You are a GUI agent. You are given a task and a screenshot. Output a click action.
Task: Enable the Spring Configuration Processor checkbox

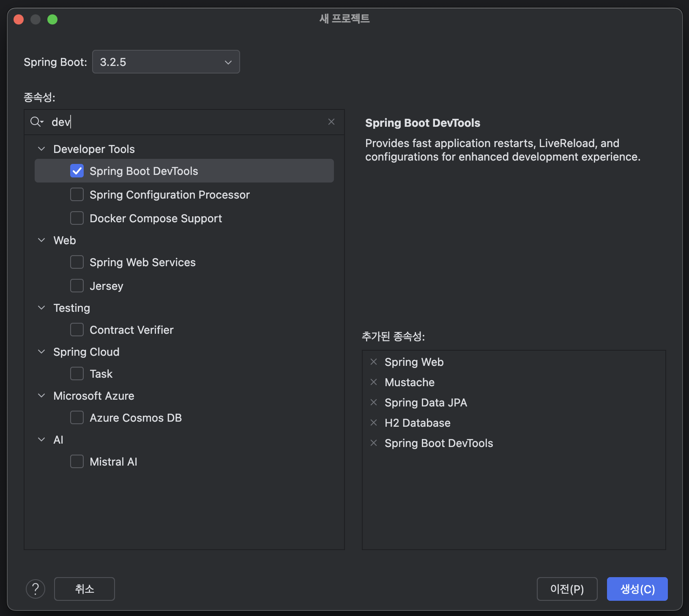click(x=77, y=194)
